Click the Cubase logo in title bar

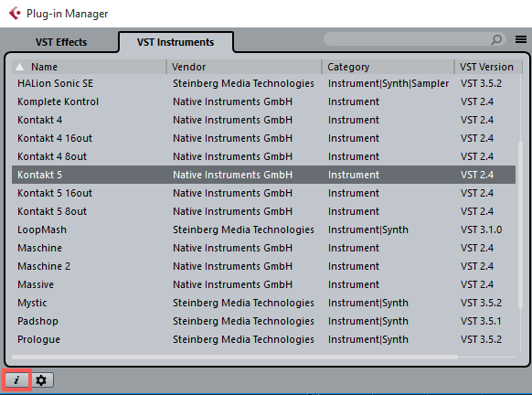tap(15, 13)
